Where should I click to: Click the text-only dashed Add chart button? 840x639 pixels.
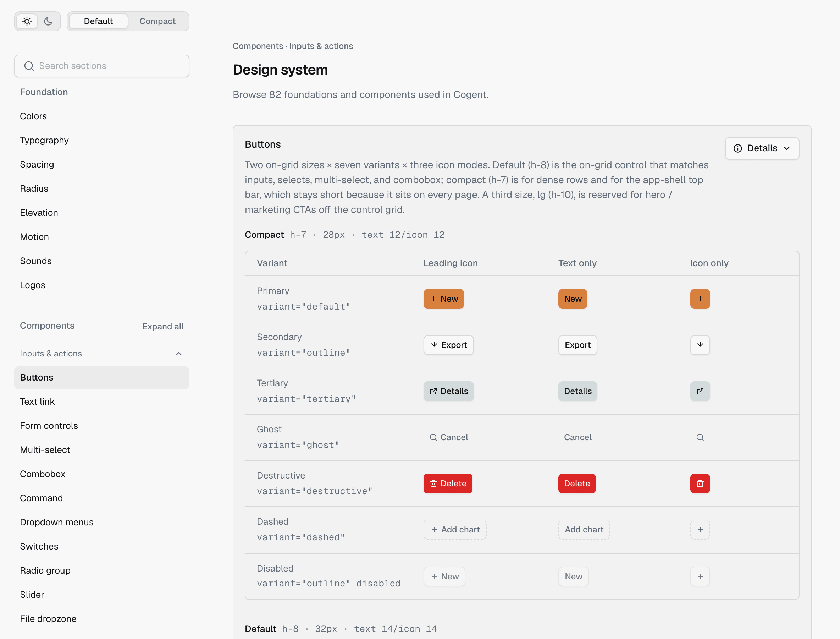[x=584, y=529]
